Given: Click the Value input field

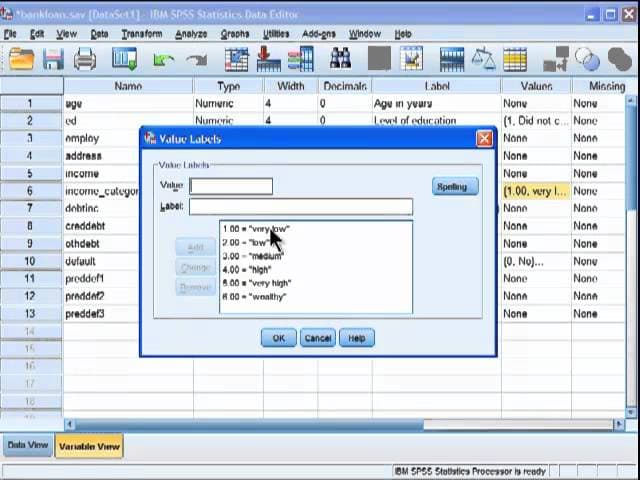Looking at the screenshot, I should click(x=231, y=186).
